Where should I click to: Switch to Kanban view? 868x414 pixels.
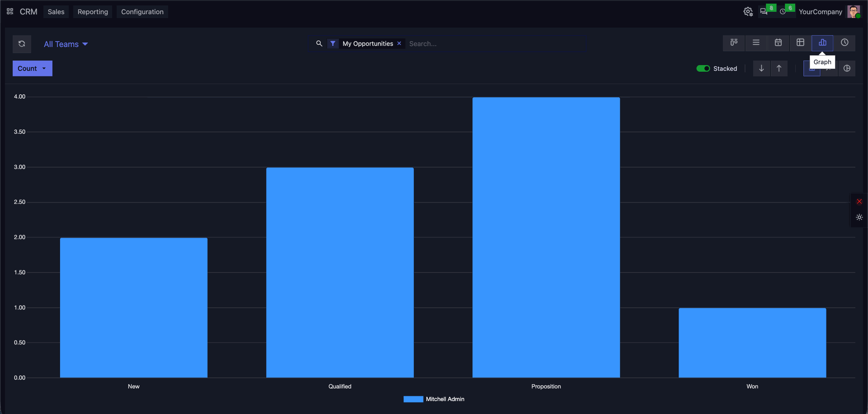(x=734, y=42)
